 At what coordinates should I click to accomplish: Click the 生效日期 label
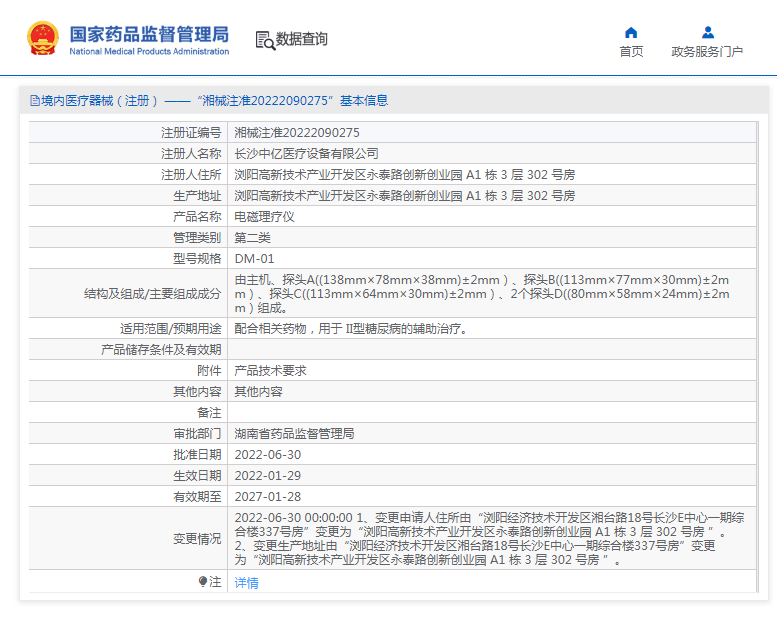(x=197, y=476)
